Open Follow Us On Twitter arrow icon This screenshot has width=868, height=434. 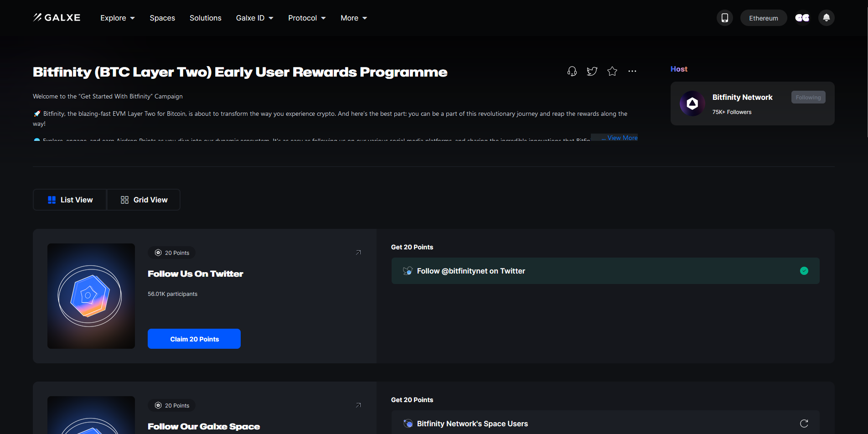[x=358, y=253]
